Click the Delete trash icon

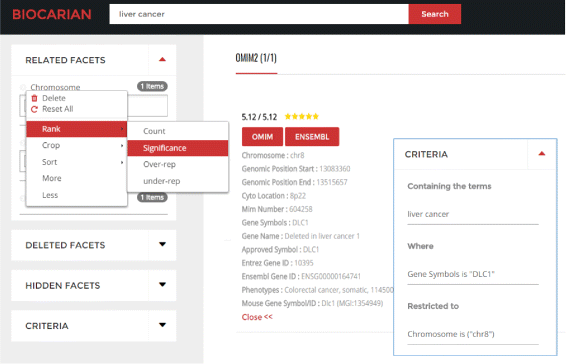tap(34, 98)
